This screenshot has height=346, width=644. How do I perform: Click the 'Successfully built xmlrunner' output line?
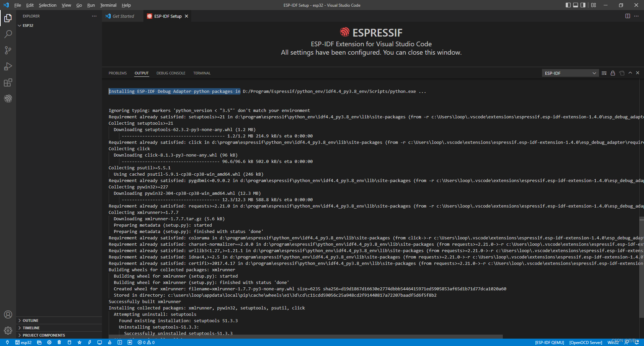[x=145, y=301]
